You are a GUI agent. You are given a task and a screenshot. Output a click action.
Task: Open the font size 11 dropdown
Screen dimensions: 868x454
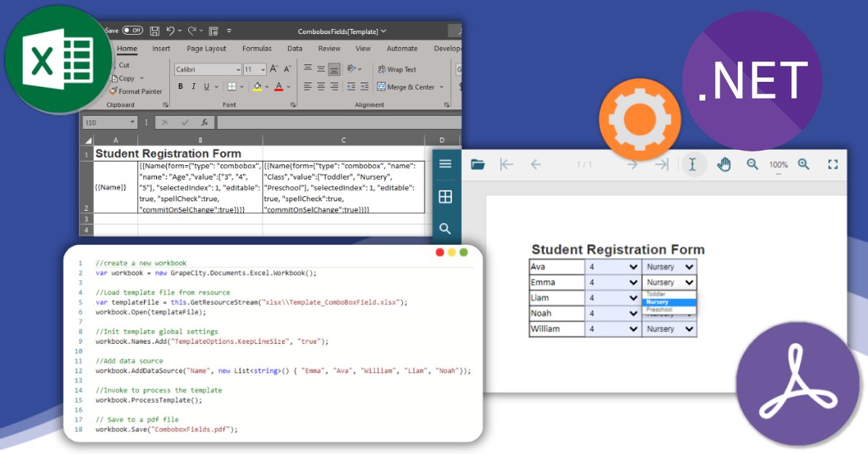tap(263, 70)
